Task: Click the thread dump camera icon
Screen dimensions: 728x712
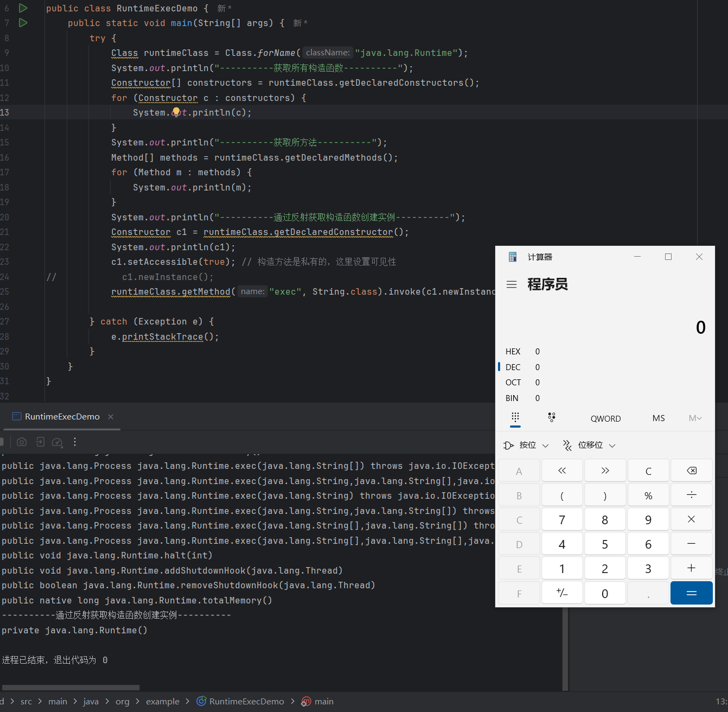Action: (22, 442)
